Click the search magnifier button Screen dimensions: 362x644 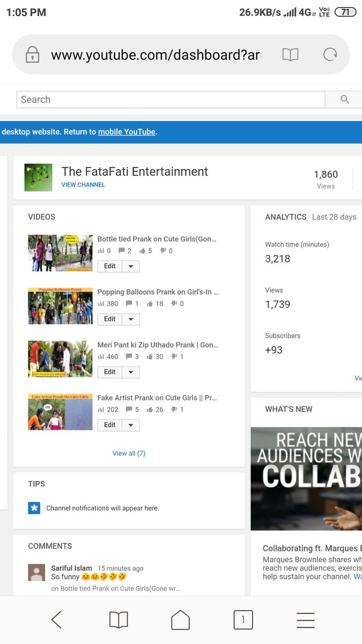345,99
